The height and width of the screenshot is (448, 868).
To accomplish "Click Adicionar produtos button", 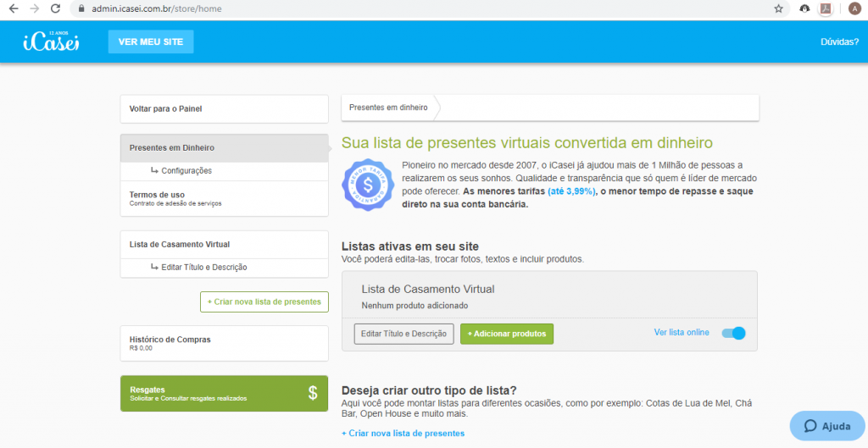I will click(507, 334).
